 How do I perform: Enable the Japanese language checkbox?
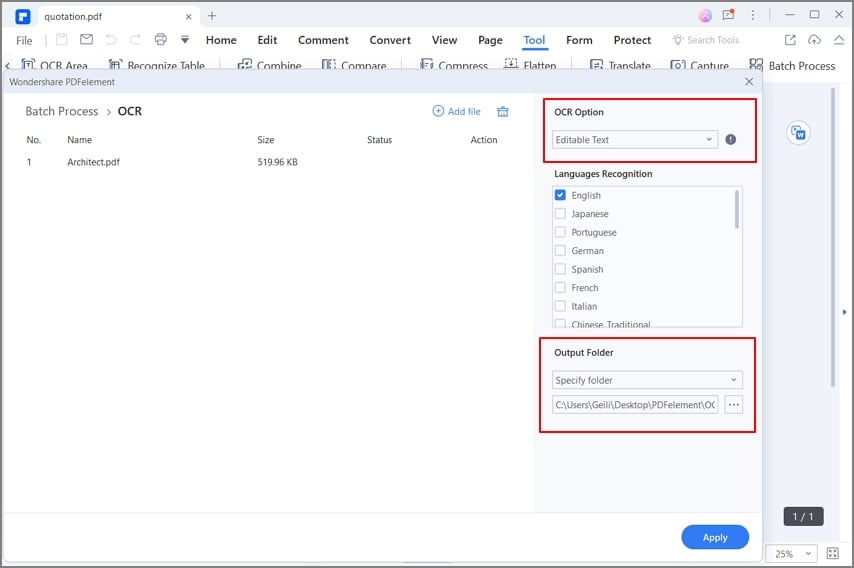(560, 213)
